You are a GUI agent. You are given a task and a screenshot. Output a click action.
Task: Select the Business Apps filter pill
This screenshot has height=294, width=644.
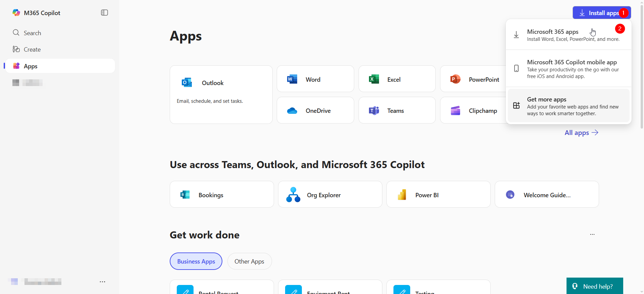tap(196, 261)
